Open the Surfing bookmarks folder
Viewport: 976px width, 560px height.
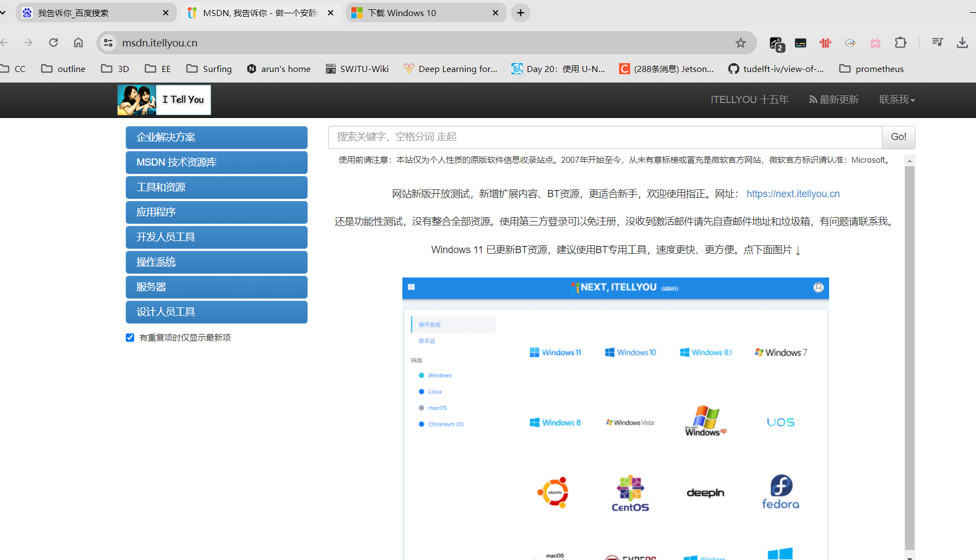click(209, 69)
